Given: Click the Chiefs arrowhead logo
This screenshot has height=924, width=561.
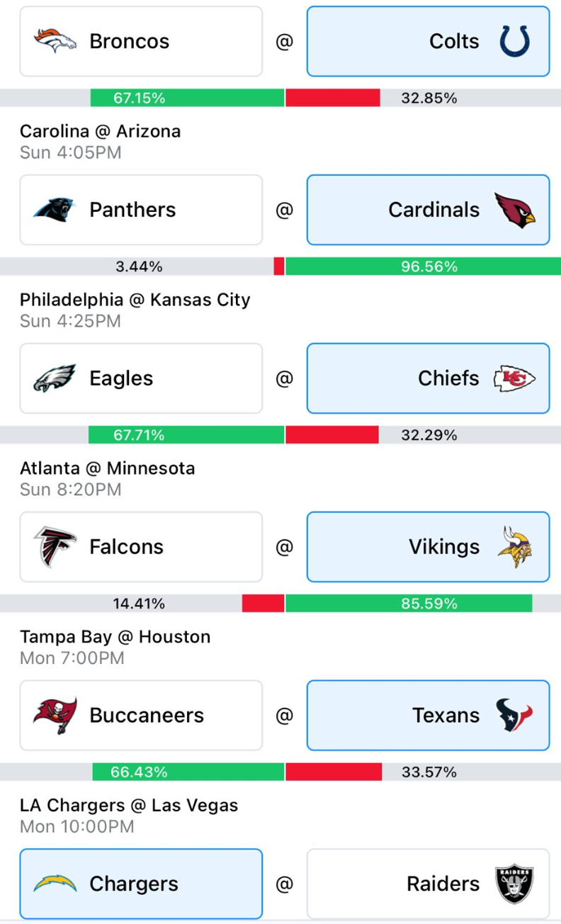Looking at the screenshot, I should coord(514,378).
